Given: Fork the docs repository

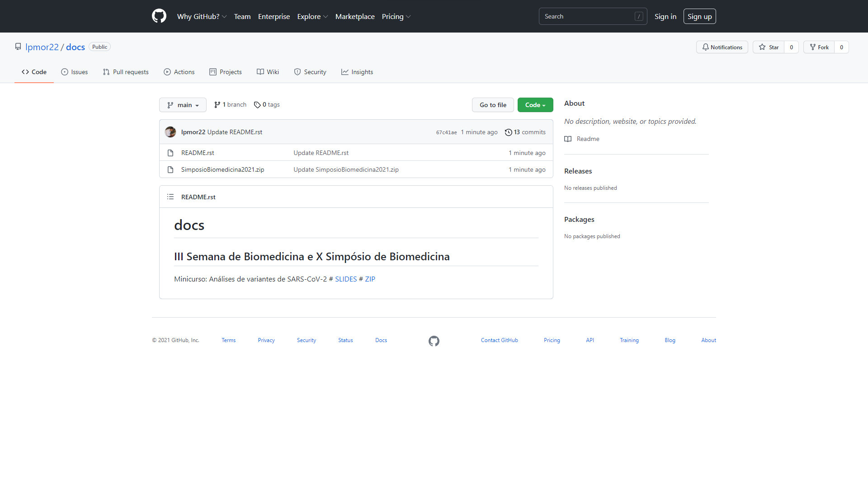Looking at the screenshot, I should (x=819, y=47).
